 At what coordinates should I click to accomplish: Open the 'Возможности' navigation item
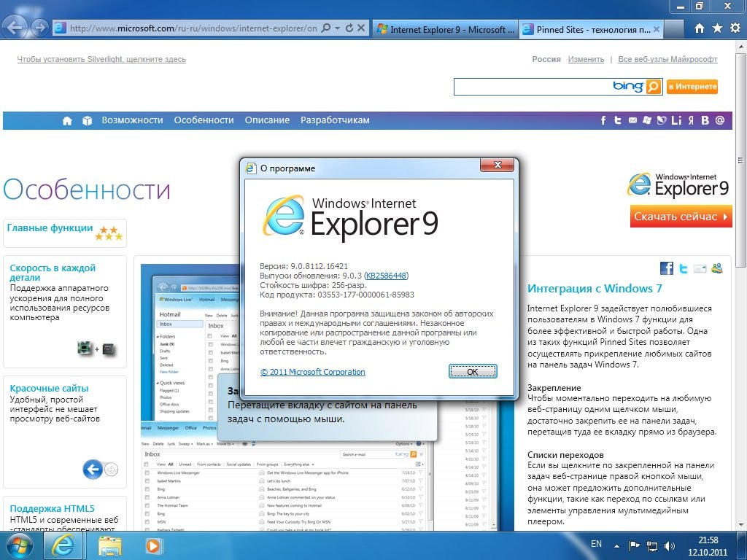(x=133, y=120)
